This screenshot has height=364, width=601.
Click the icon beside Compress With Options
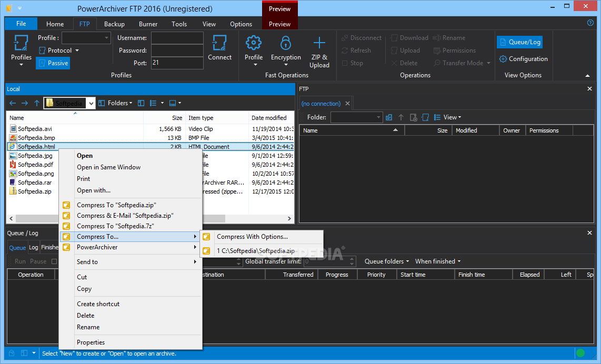(x=206, y=237)
